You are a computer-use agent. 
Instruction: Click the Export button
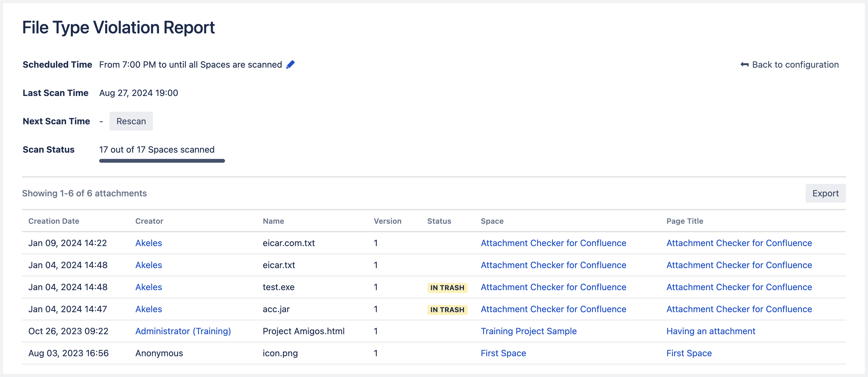826,193
